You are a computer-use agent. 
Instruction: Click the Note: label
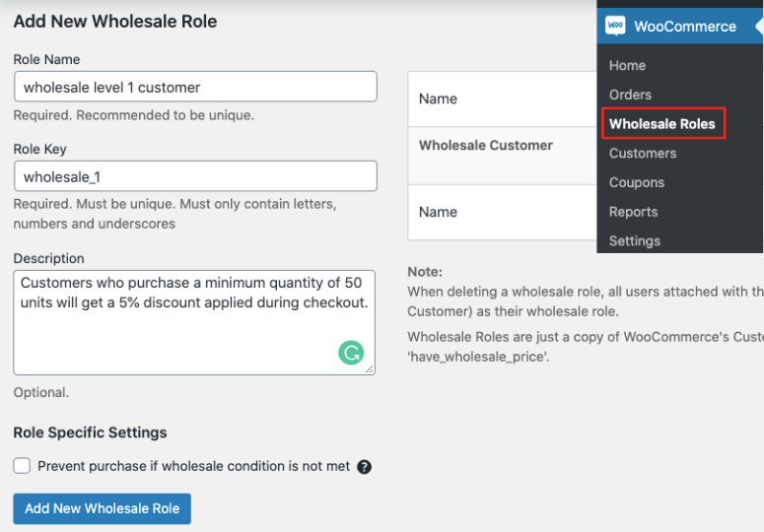click(425, 272)
